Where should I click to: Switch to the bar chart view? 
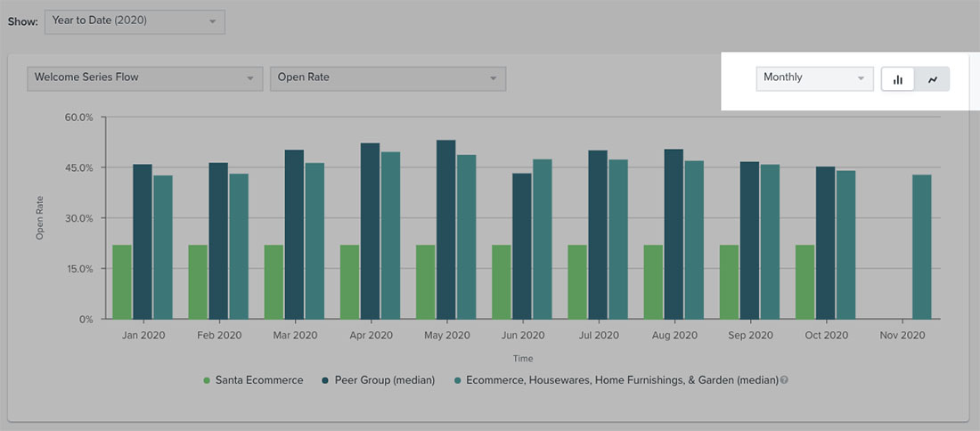pyautogui.click(x=898, y=79)
